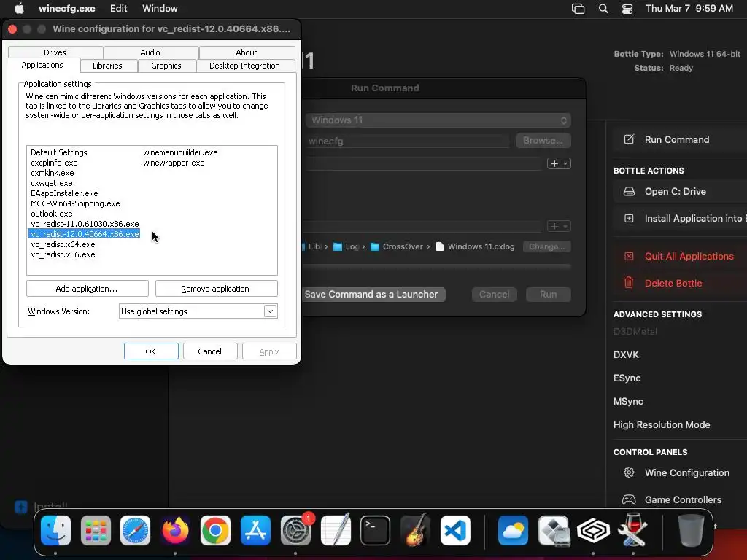Screen dimensions: 747x560
Task: Click the Run button in Run Command
Action: (x=549, y=295)
